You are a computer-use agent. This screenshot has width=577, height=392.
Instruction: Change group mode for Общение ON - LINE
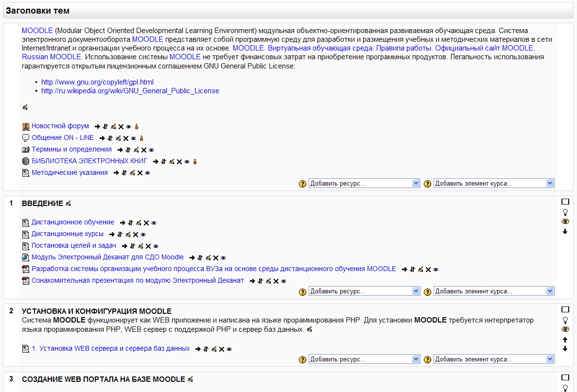[x=141, y=138]
